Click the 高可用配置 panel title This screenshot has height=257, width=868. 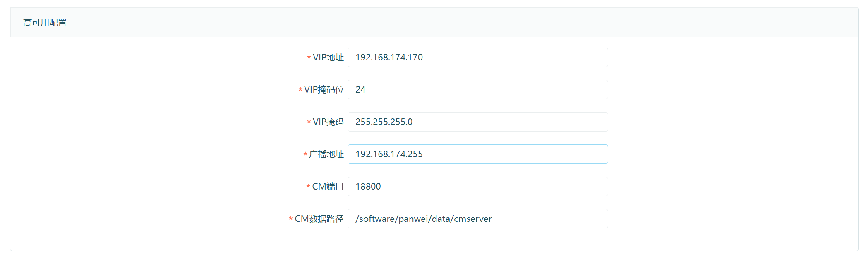click(45, 23)
